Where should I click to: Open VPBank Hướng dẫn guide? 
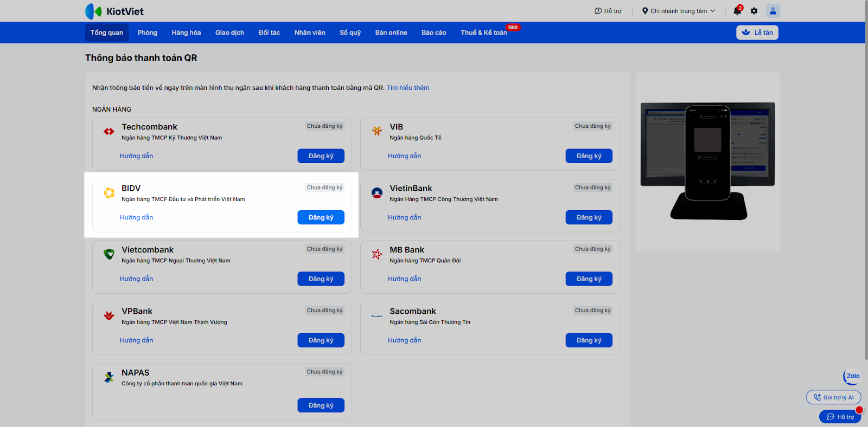point(137,340)
